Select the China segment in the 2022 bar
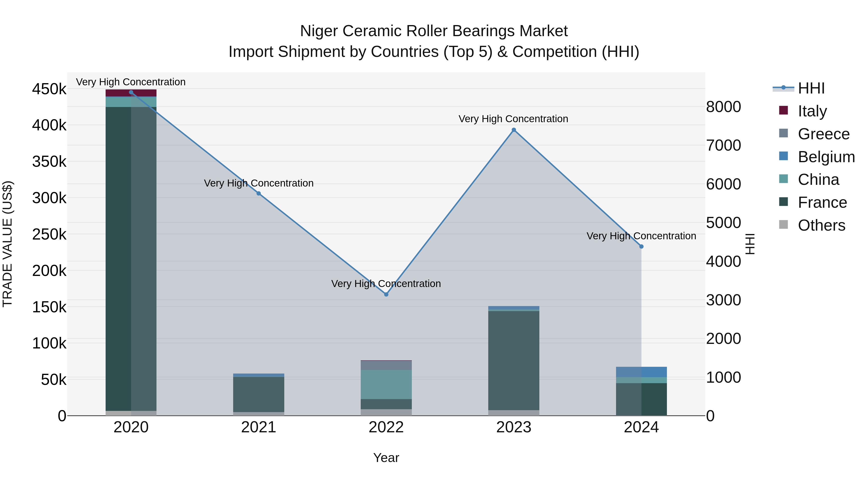The width and height of the screenshot is (868, 488). (x=386, y=385)
